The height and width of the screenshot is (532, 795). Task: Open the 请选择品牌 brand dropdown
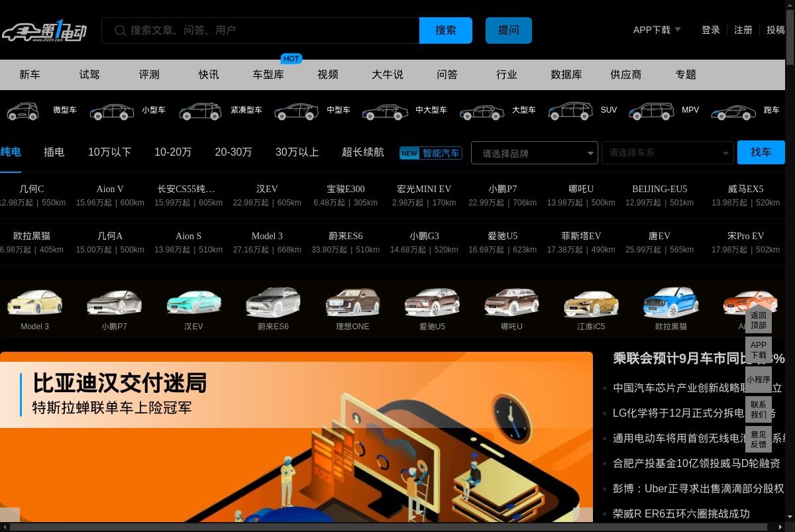click(x=534, y=153)
